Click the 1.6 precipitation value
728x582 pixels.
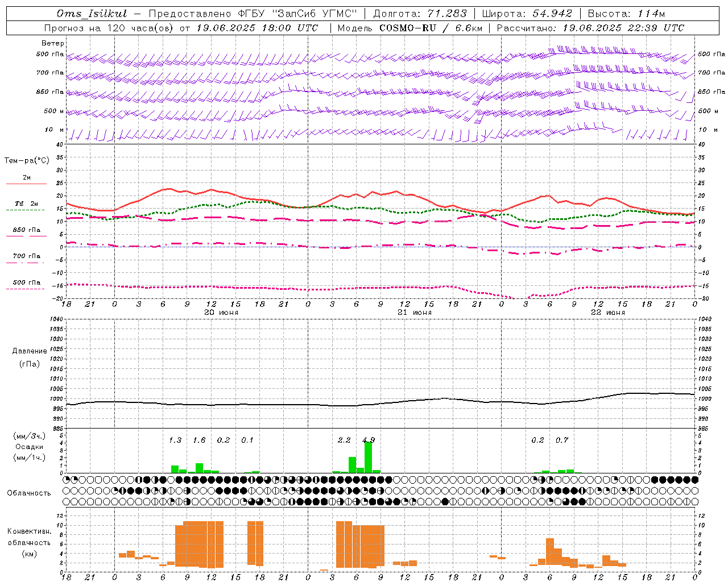[x=199, y=440]
